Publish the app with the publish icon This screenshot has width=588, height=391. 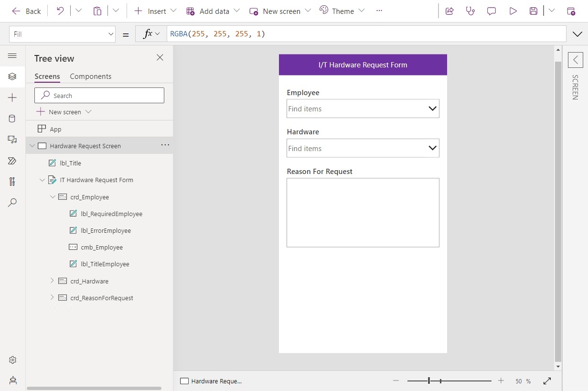point(572,11)
